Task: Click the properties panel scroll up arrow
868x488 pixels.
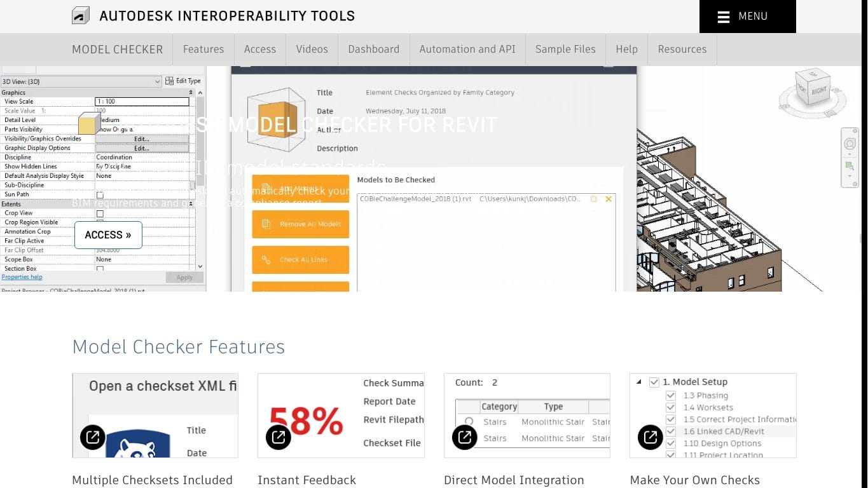Action: [x=200, y=93]
